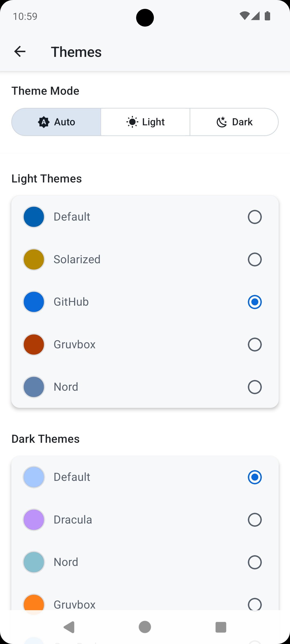The height and width of the screenshot is (644, 290).
Task: Switch theme mode to Dark
Action: [234, 122]
